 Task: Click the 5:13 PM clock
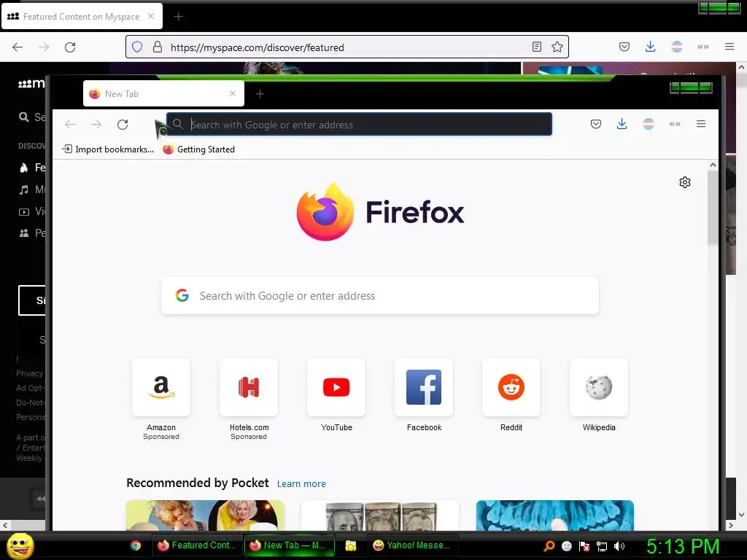click(x=683, y=547)
